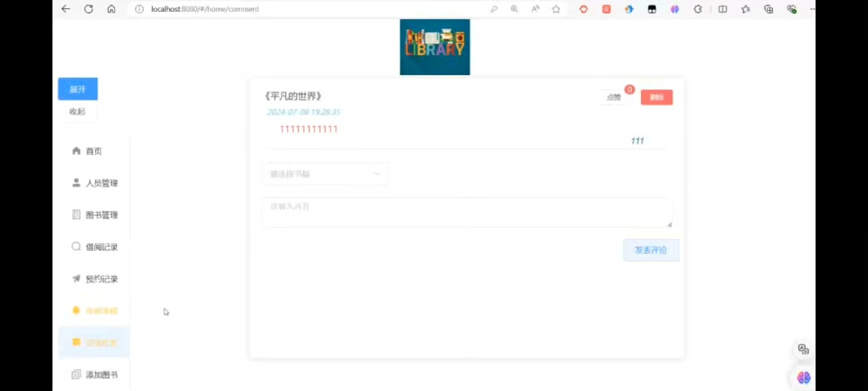Toggle 收起 to collapse the sidebar
868x391 pixels.
click(x=78, y=111)
